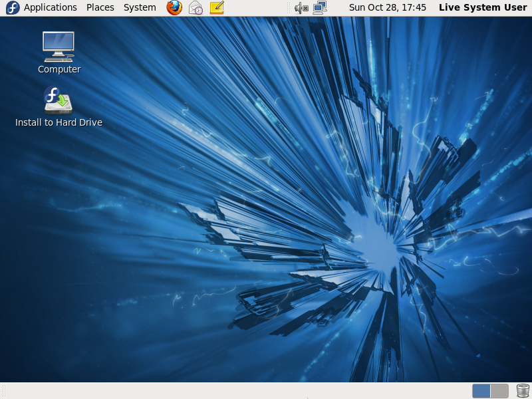This screenshot has width=532, height=399.
Task: Open the Live System User switcher
Action: pos(483,8)
